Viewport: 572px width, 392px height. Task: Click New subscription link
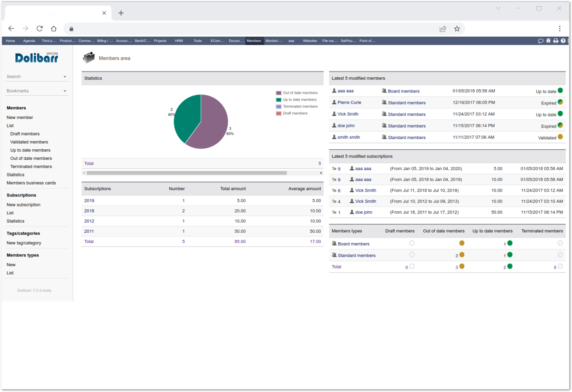23,205
